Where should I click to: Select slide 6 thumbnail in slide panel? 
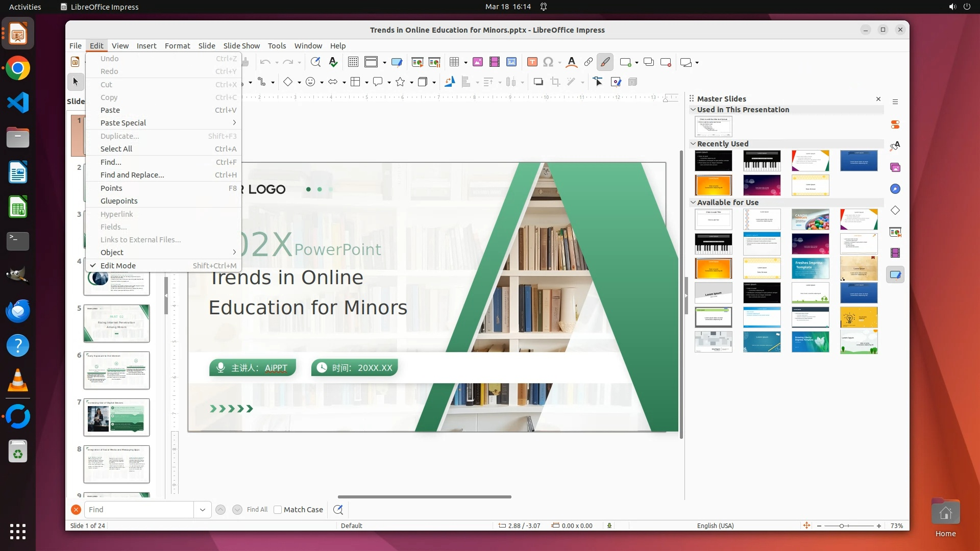(116, 370)
